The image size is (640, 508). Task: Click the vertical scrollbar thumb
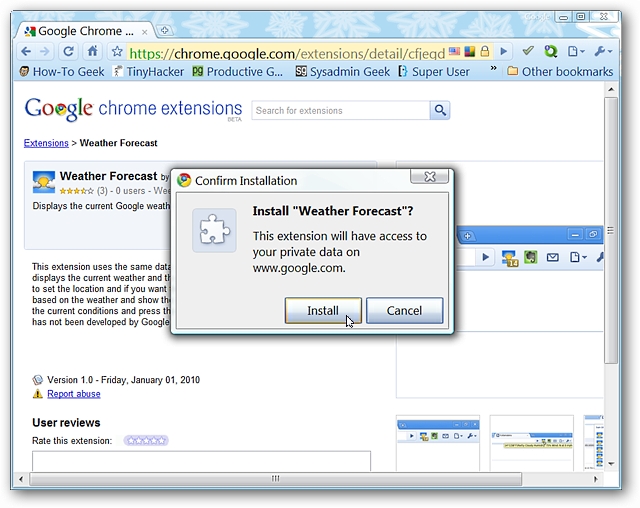(x=611, y=230)
